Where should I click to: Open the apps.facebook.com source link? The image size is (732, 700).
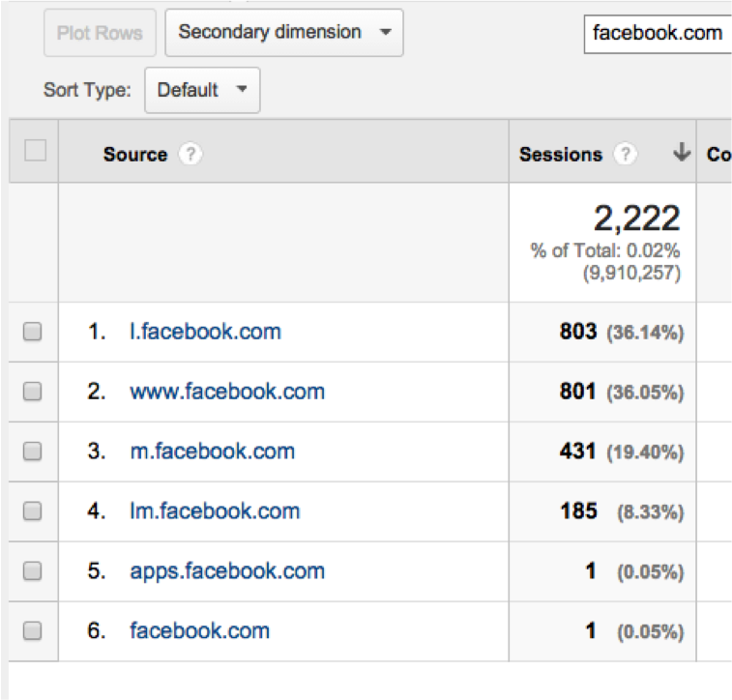[227, 571]
